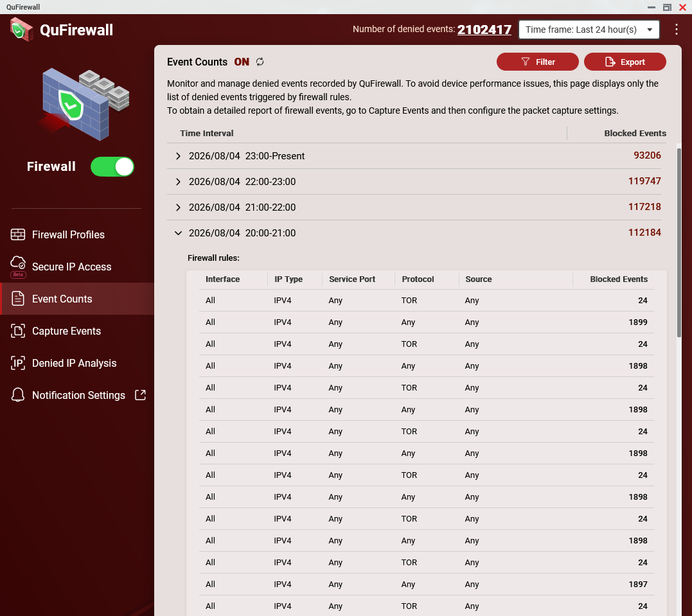This screenshot has height=616, width=692.
Task: Click the top Blocked Events column header
Action: (635, 133)
